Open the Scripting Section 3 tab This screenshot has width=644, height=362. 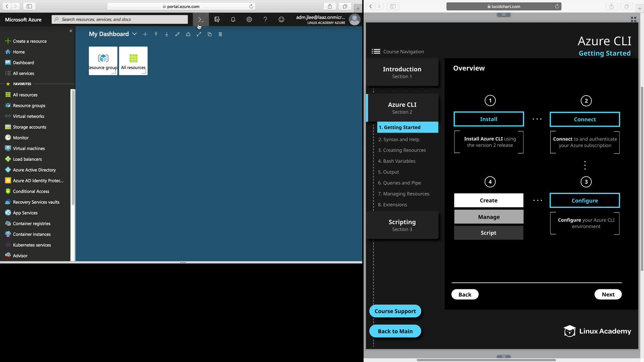click(402, 225)
